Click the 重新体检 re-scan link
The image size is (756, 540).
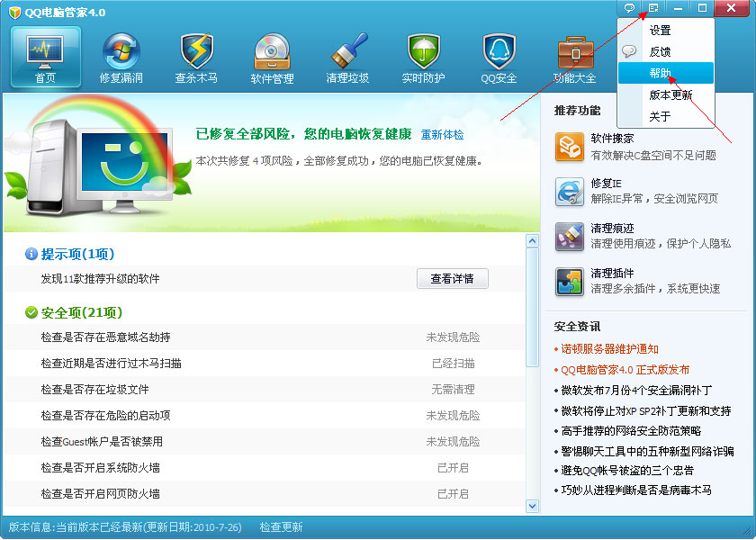tap(442, 134)
